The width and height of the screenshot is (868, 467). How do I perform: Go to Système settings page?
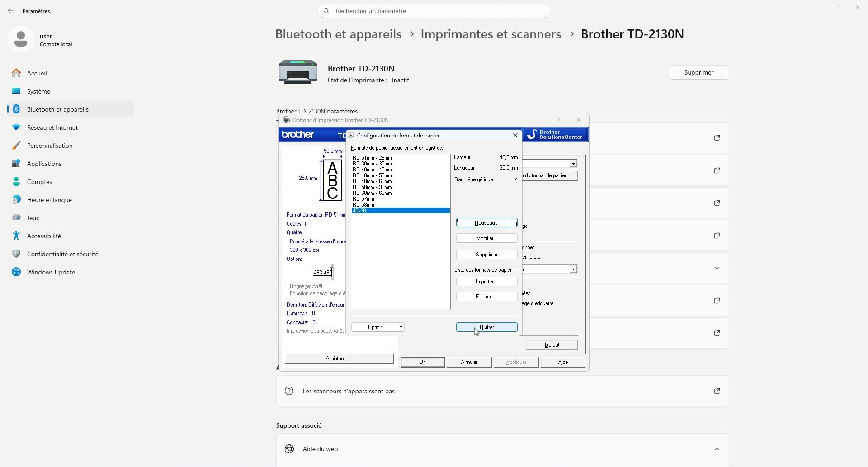[x=71, y=91]
